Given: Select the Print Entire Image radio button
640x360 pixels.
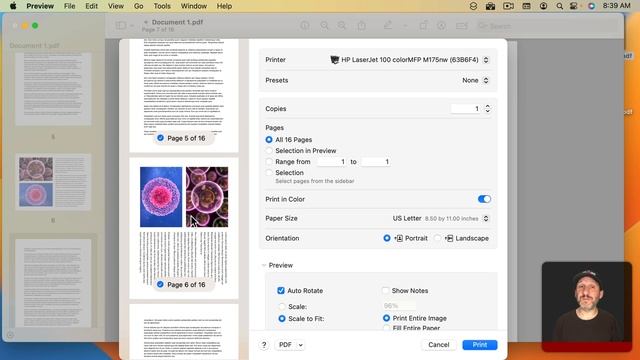Looking at the screenshot, I should tap(387, 318).
